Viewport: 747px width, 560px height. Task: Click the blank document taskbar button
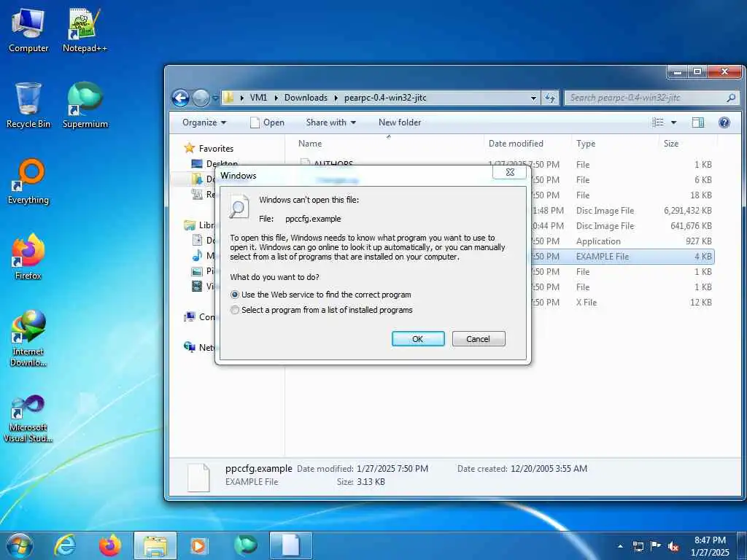291,545
